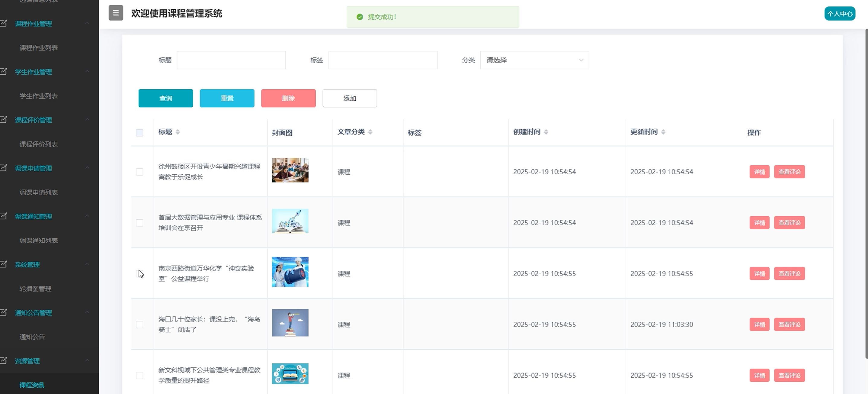Open 课程作业列表 in the sidebar
This screenshot has height=394, width=868.
pos(39,47)
